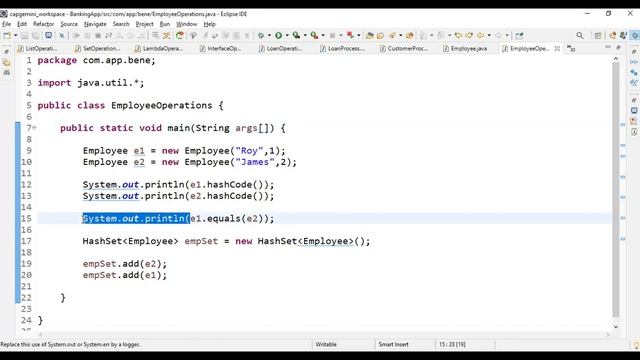The height and width of the screenshot is (360, 640).
Task: Click the Coverage launch icon
Action: (x=296, y=36)
